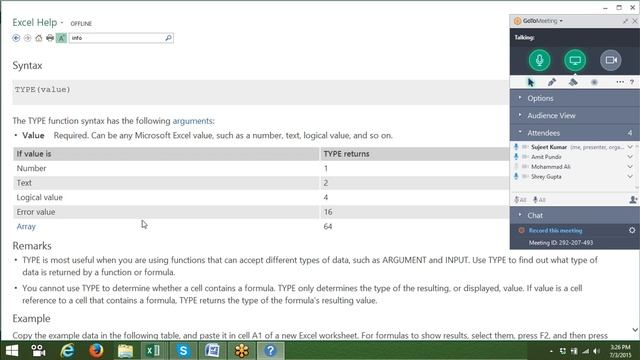Unmute all attendees button
This screenshot has width=640, height=360.
[x=539, y=200]
